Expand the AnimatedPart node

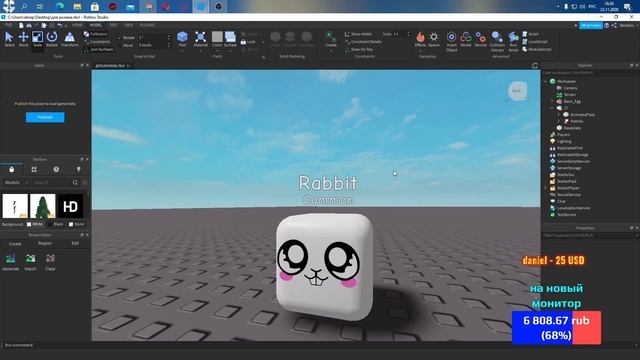559,115
